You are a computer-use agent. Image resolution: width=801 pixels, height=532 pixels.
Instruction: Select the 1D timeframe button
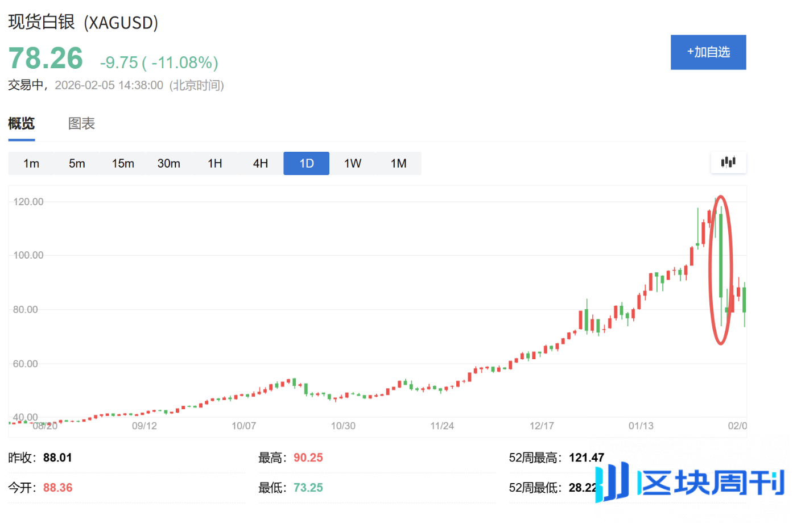tap(306, 163)
